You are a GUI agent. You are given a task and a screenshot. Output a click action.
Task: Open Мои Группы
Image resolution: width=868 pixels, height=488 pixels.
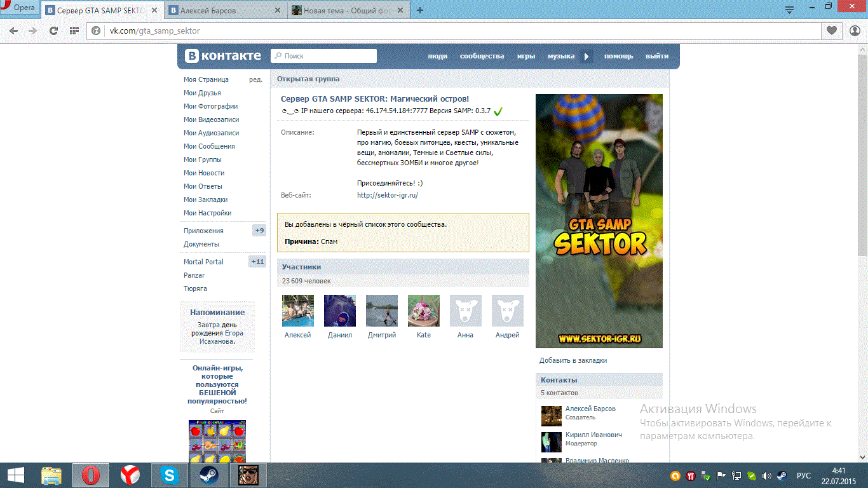coord(203,159)
